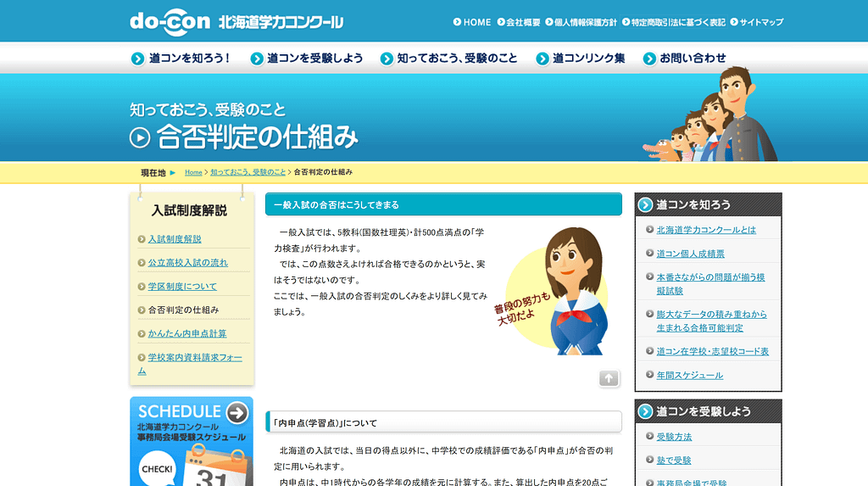Click bullet icon next to 受験方法
The image size is (868, 486).
[650, 436]
